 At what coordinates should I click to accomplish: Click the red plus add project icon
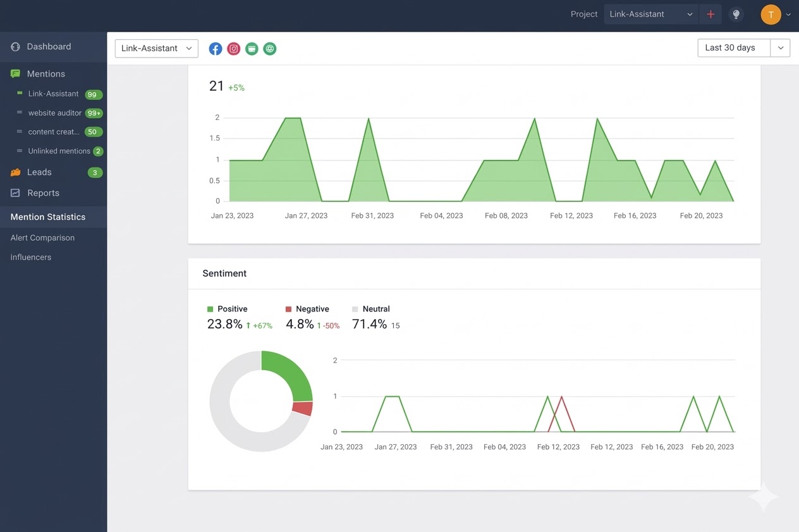(711, 15)
